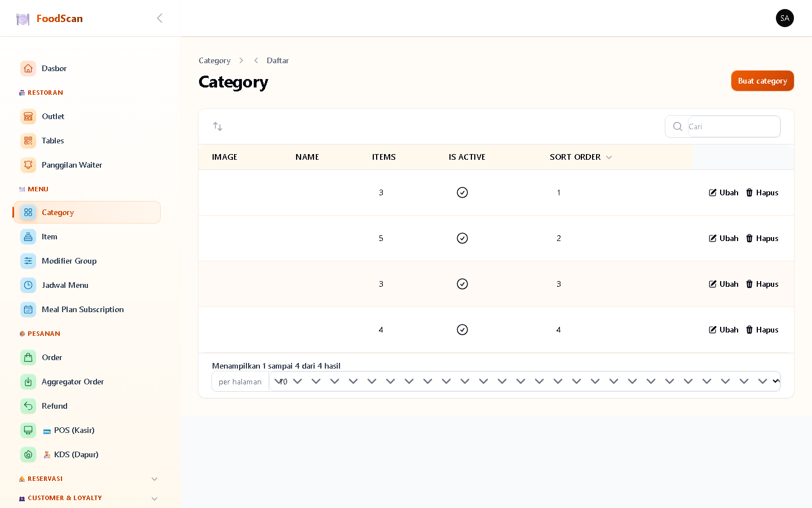Image resolution: width=812 pixels, height=508 pixels.
Task: Open Aggregator Order sidebar item
Action: click(x=87, y=382)
